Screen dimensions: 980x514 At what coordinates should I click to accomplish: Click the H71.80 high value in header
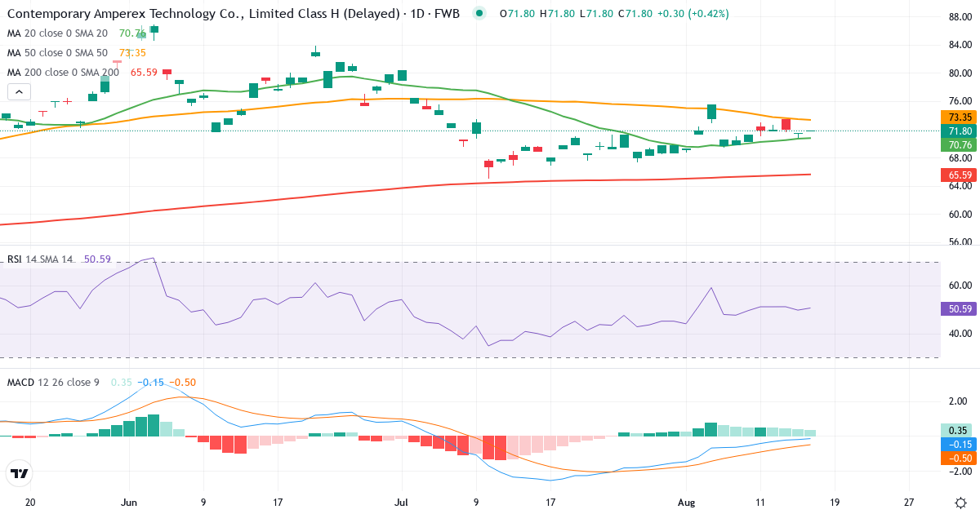tap(556, 14)
